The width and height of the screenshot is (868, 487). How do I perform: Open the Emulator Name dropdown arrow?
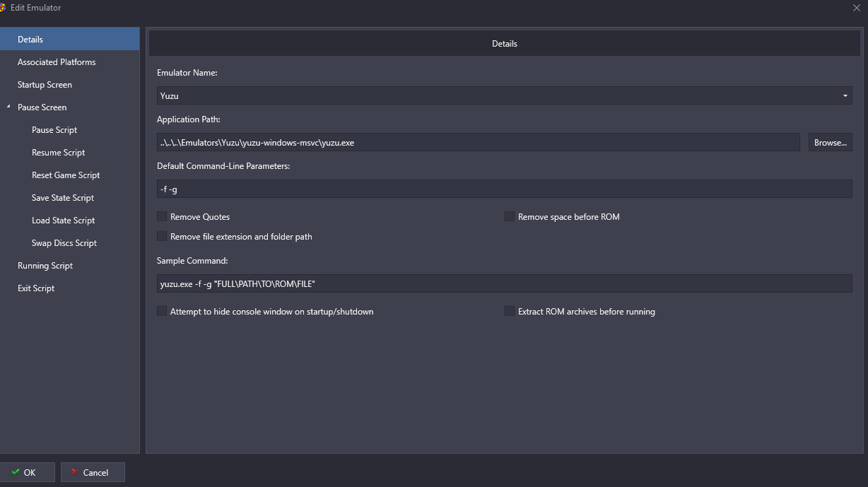pyautogui.click(x=845, y=95)
